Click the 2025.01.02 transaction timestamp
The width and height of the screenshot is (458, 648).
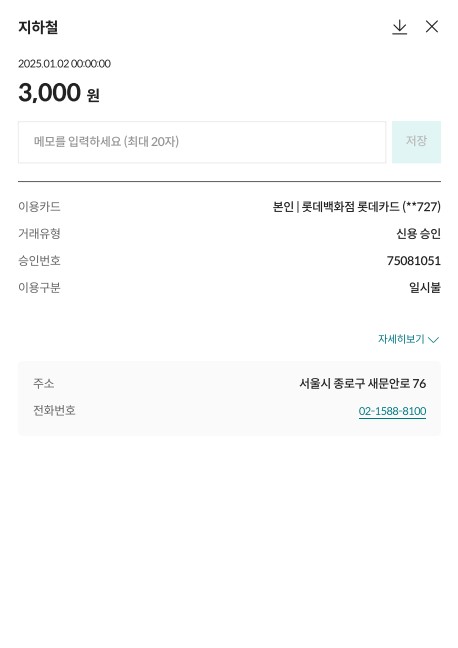(64, 64)
